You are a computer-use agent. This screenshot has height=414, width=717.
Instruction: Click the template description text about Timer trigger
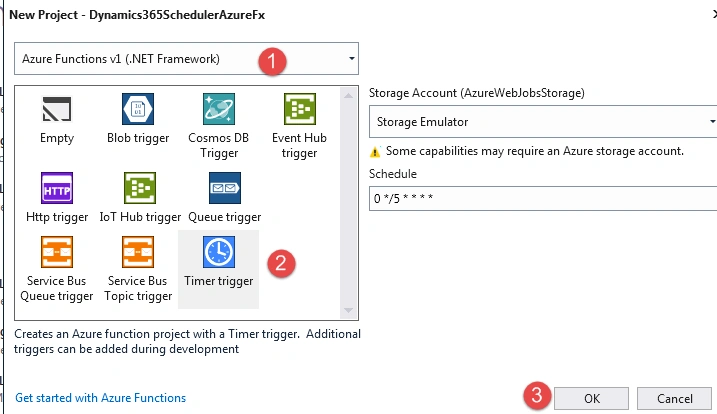pos(187,341)
